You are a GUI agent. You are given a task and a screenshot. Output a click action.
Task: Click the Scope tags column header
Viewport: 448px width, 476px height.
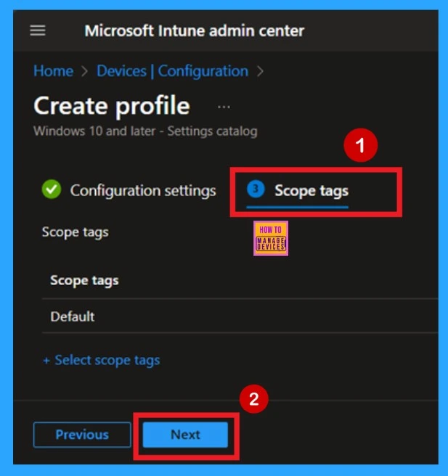(84, 281)
